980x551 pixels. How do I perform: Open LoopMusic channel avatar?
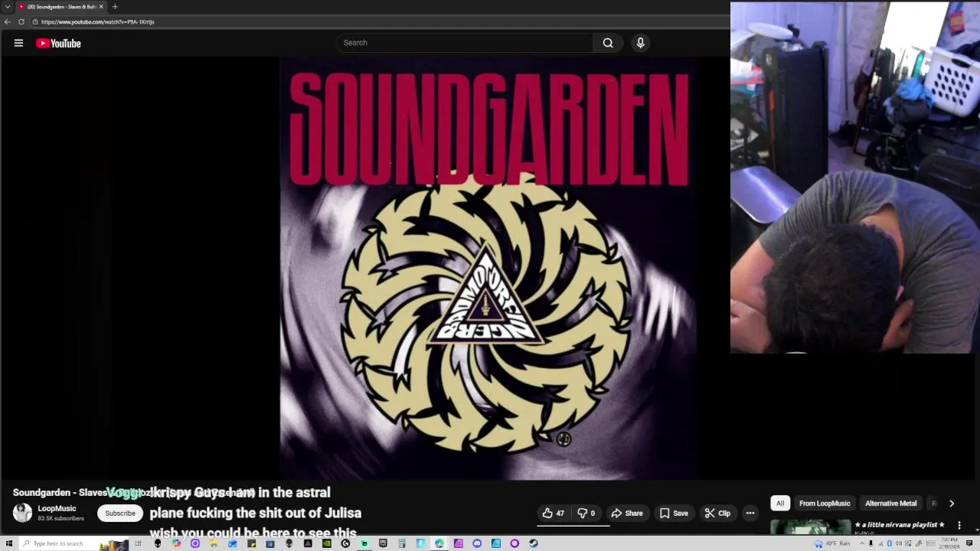[x=23, y=513]
